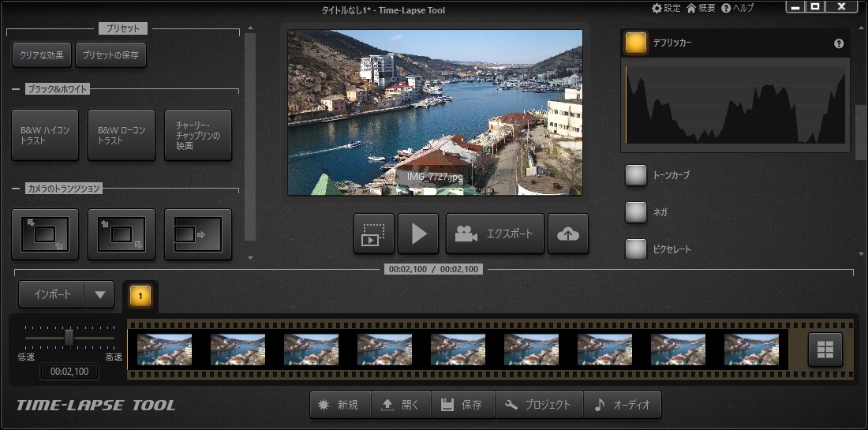Open the help question mark for デフリッカー
Image resolution: width=868 pixels, height=430 pixels.
coord(839,44)
